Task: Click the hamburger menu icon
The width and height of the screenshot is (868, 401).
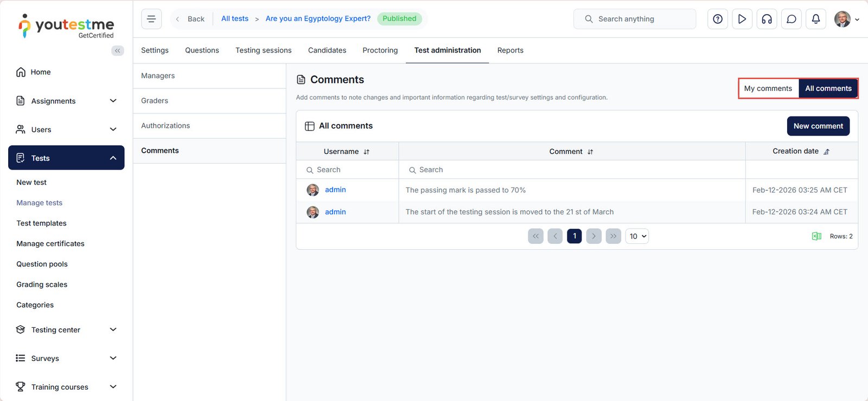Action: [x=151, y=19]
